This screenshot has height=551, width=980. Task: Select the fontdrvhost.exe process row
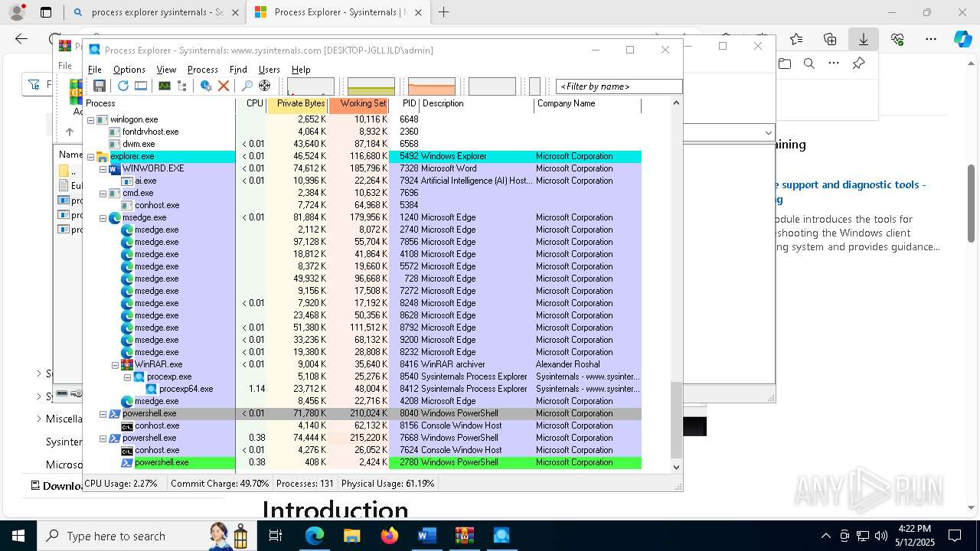point(362,132)
